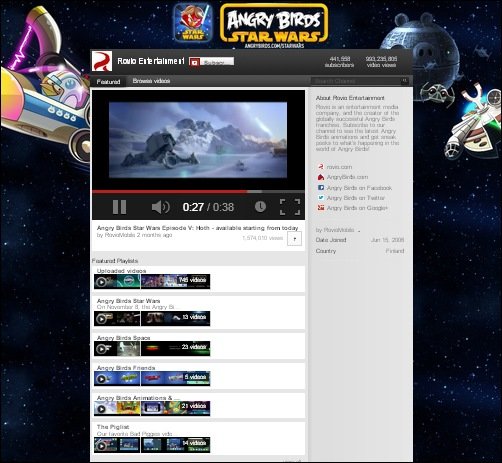Click the search magnifier icon
The height and width of the screenshot is (463, 502).
coord(405,81)
